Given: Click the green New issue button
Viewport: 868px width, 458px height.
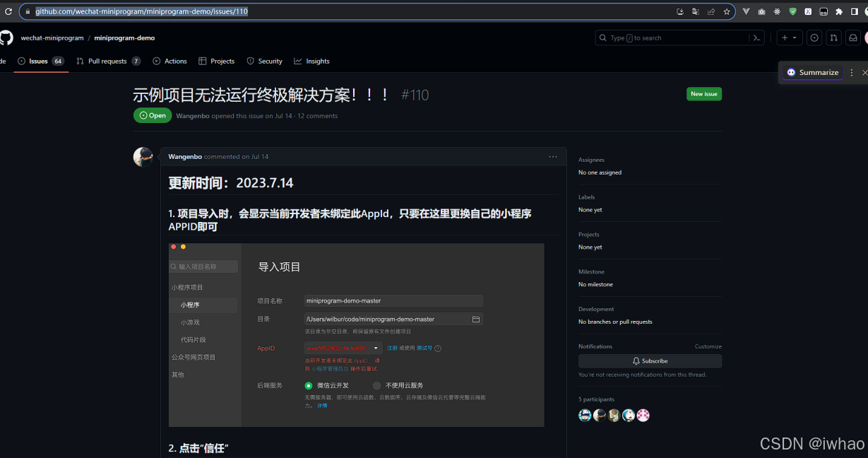Looking at the screenshot, I should [704, 94].
